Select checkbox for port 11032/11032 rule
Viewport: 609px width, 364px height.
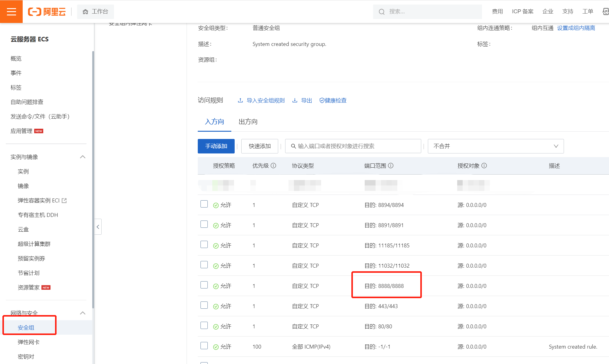pyautogui.click(x=204, y=265)
